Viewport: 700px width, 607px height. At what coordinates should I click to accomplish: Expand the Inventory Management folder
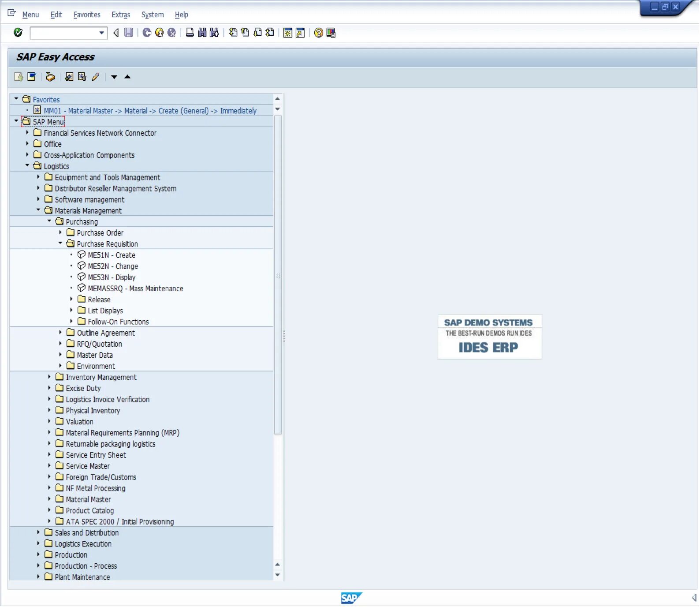coord(49,377)
